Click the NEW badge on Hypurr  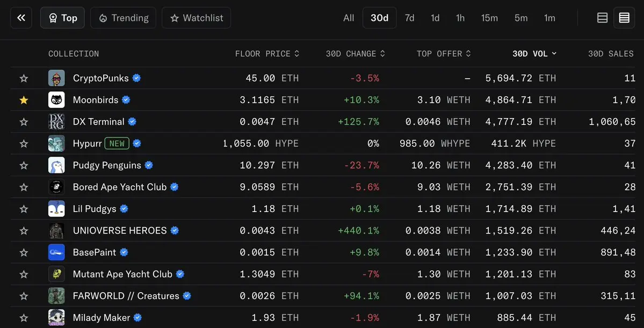pyautogui.click(x=117, y=143)
